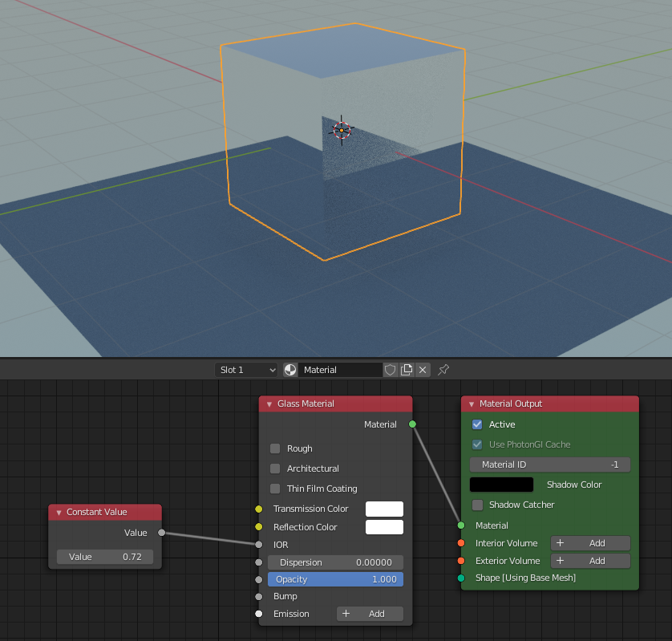Turn on Thin Film Coating checkbox
This screenshot has width=672, height=641.
pyautogui.click(x=275, y=489)
